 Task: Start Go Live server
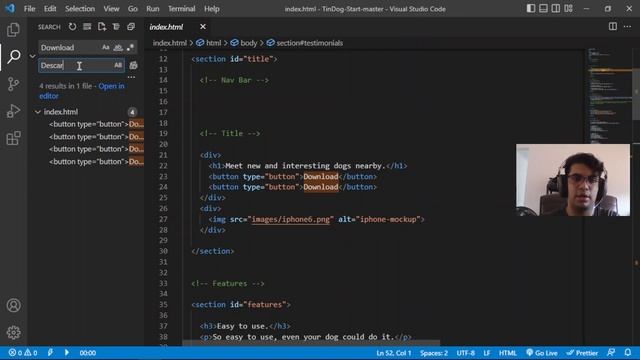[x=541, y=353]
